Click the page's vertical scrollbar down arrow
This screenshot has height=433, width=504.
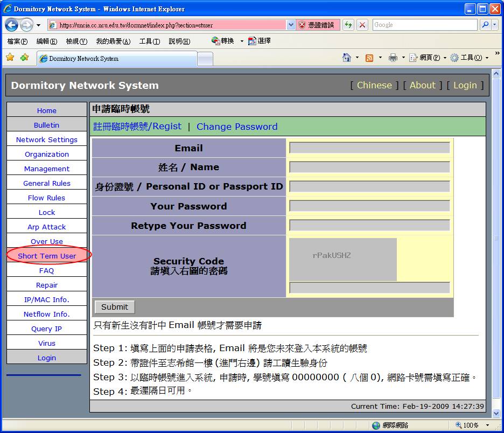[x=496, y=413]
